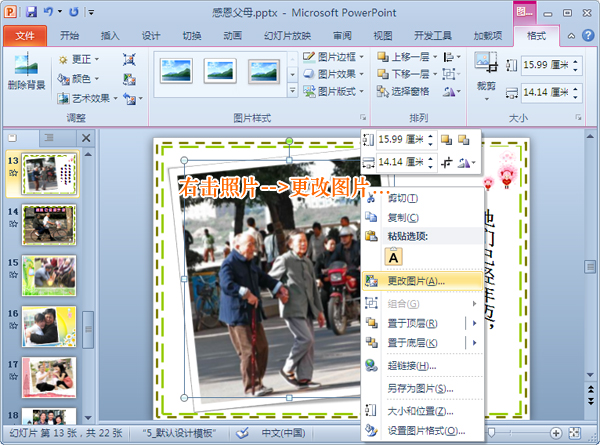
Task: Select slide 14 thumbnail
Action: click(x=49, y=225)
